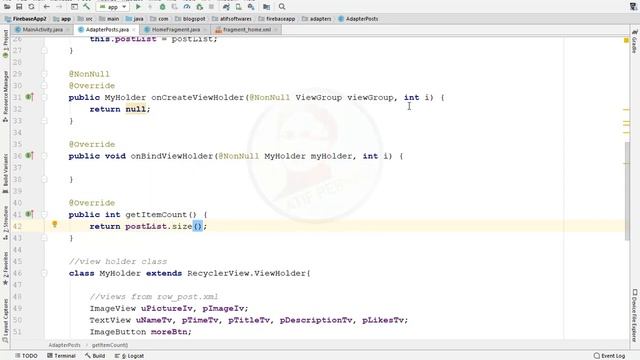Screen dimensions: 640x360
Task: Click the Stop icon in toolbar
Action: click(211, 7)
